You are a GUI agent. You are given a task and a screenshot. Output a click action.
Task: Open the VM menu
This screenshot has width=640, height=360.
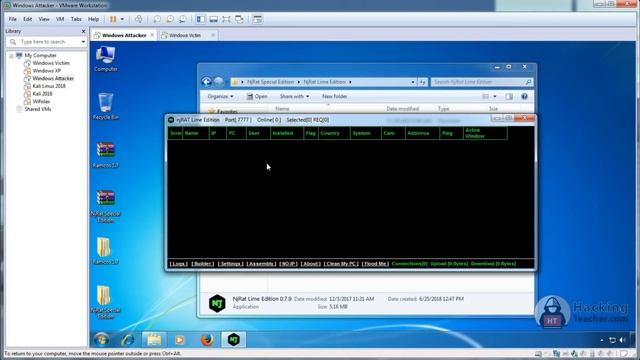(x=60, y=19)
